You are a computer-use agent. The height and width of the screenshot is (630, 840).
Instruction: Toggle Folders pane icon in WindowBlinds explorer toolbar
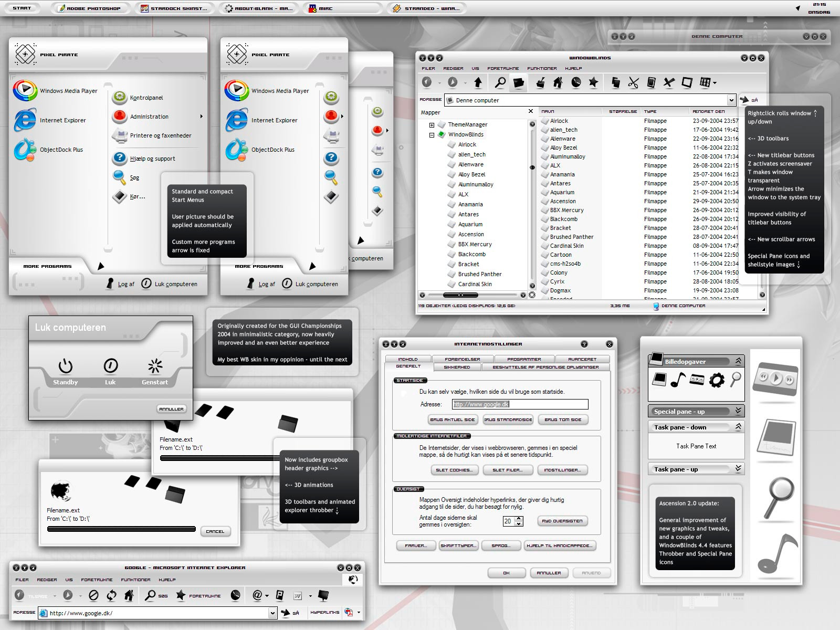coord(519,82)
